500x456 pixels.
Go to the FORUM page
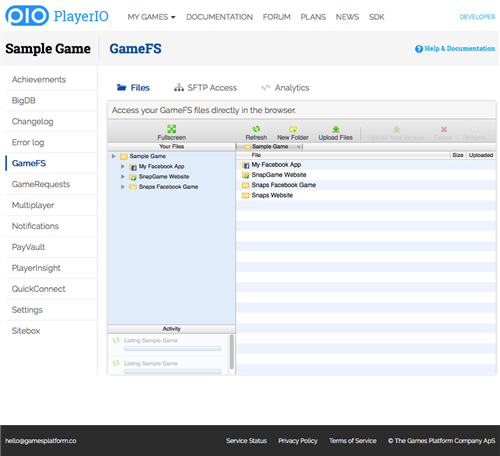tap(277, 17)
